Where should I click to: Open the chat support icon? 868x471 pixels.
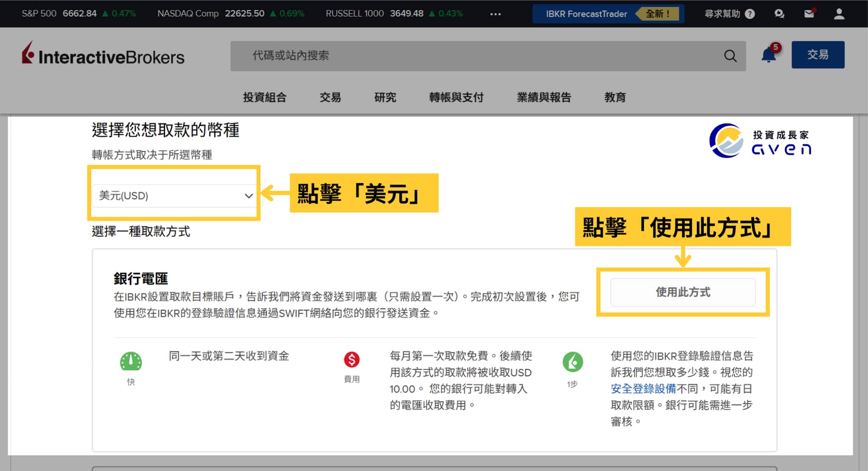779,14
